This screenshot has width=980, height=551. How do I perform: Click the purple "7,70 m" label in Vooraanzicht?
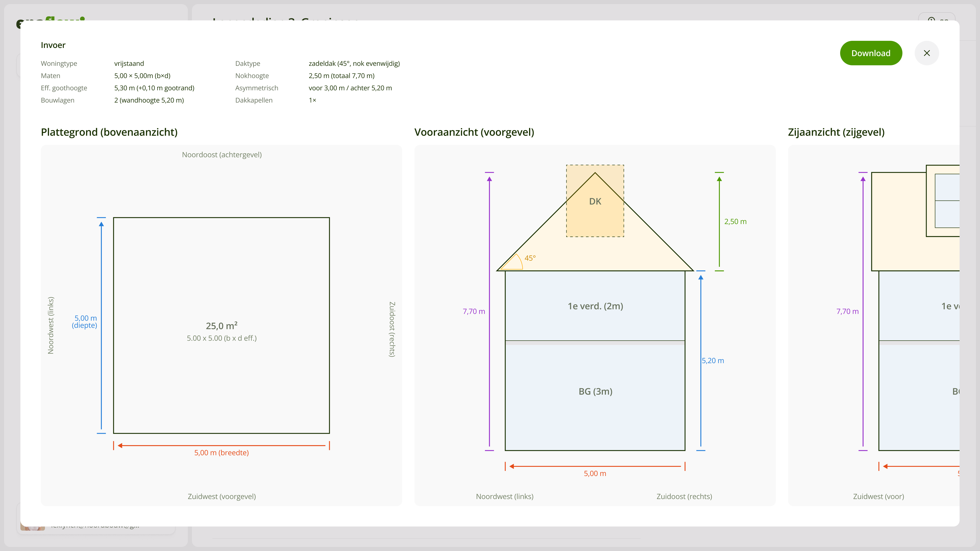[x=474, y=311]
